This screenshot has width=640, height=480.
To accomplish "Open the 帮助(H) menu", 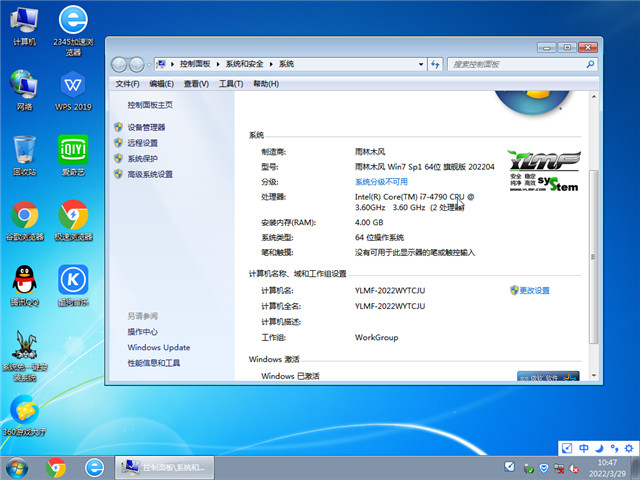I will pos(266,84).
